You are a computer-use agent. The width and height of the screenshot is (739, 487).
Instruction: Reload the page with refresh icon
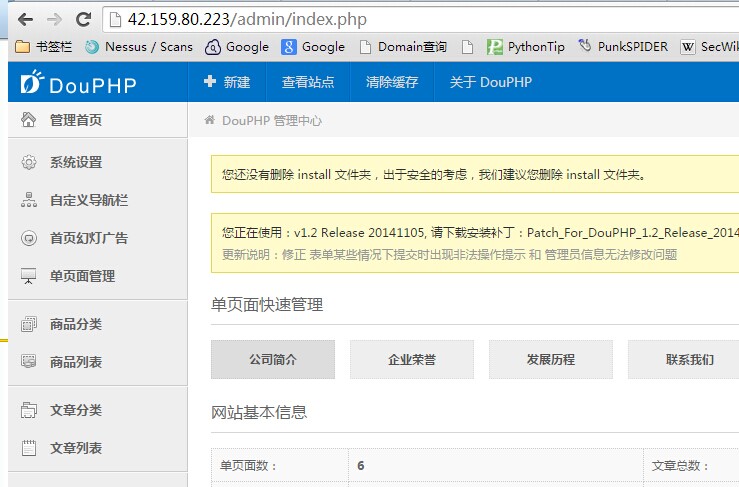click(x=83, y=19)
